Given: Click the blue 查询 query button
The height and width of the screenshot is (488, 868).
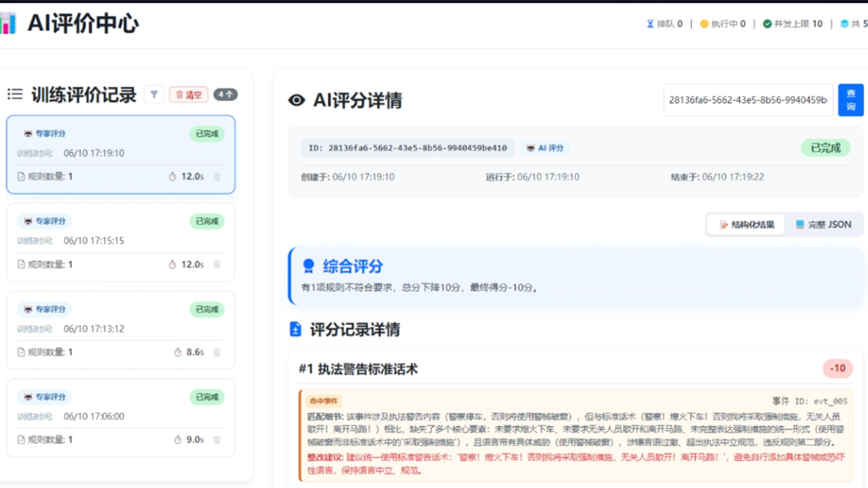Looking at the screenshot, I should (x=851, y=100).
